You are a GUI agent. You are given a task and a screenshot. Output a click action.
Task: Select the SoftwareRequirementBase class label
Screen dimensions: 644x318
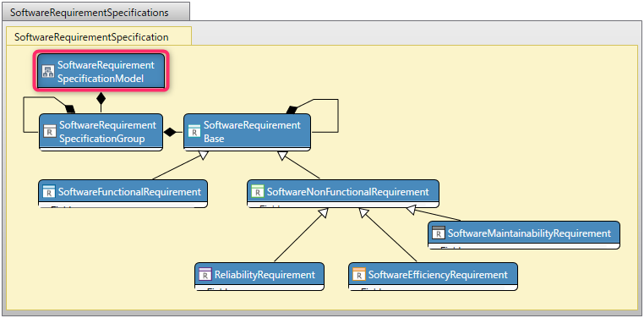pyautogui.click(x=252, y=131)
